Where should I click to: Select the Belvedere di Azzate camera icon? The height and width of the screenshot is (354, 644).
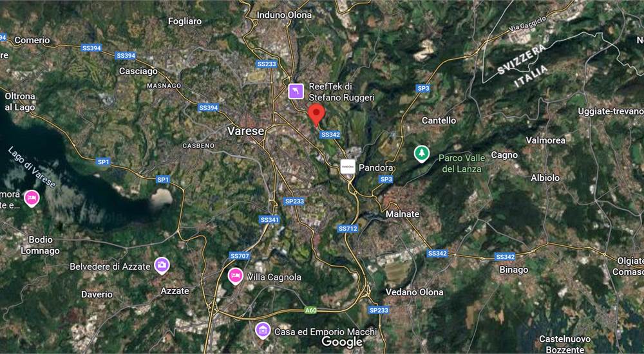tap(162, 266)
